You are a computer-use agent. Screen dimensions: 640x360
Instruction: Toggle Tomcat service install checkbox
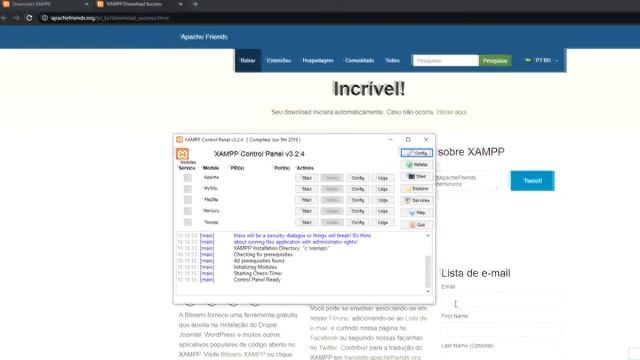(188, 222)
